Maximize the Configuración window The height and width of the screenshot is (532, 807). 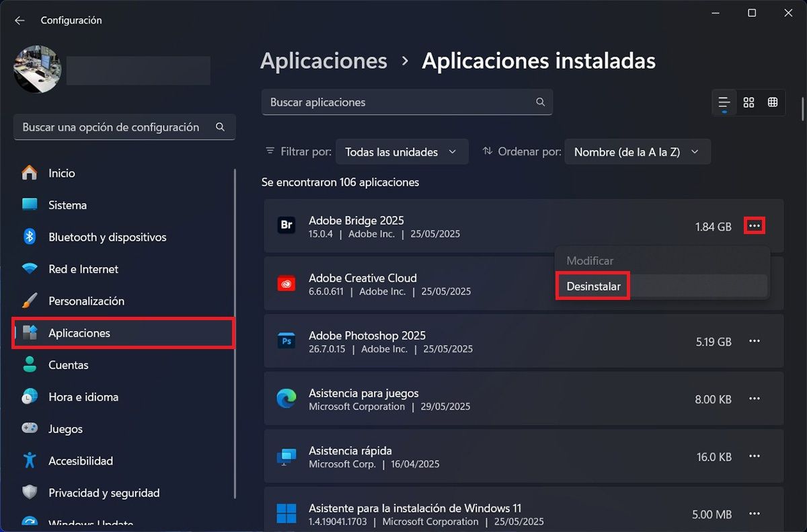(x=752, y=13)
